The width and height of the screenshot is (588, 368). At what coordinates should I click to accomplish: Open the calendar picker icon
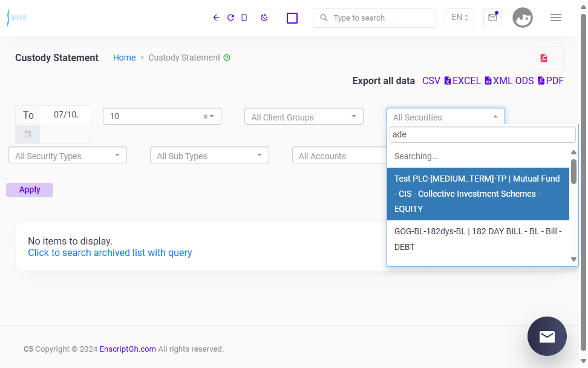click(28, 134)
